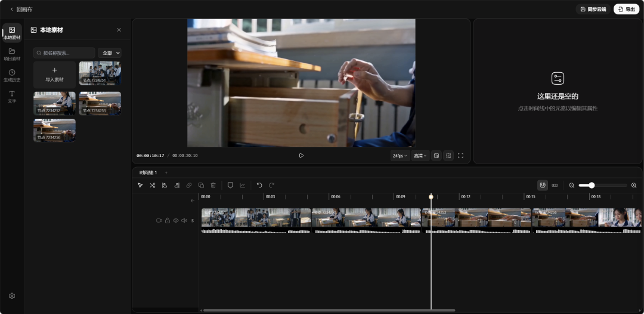Expand the 全部 filter dropdown

pyautogui.click(x=110, y=53)
